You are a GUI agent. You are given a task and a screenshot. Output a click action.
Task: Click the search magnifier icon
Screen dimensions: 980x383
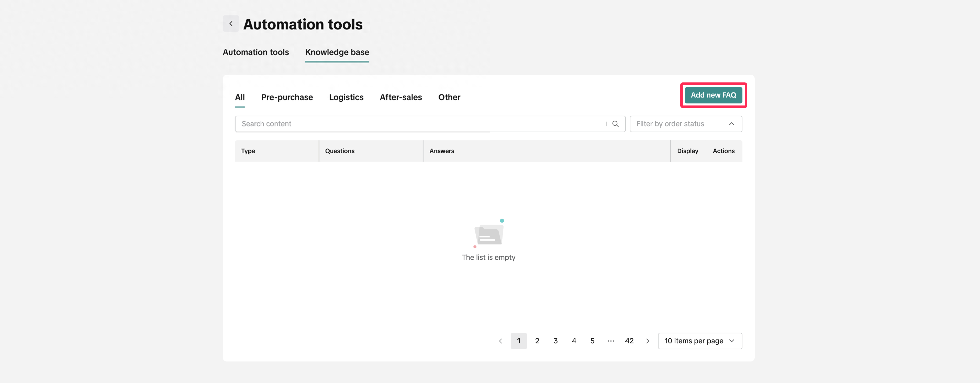(615, 124)
